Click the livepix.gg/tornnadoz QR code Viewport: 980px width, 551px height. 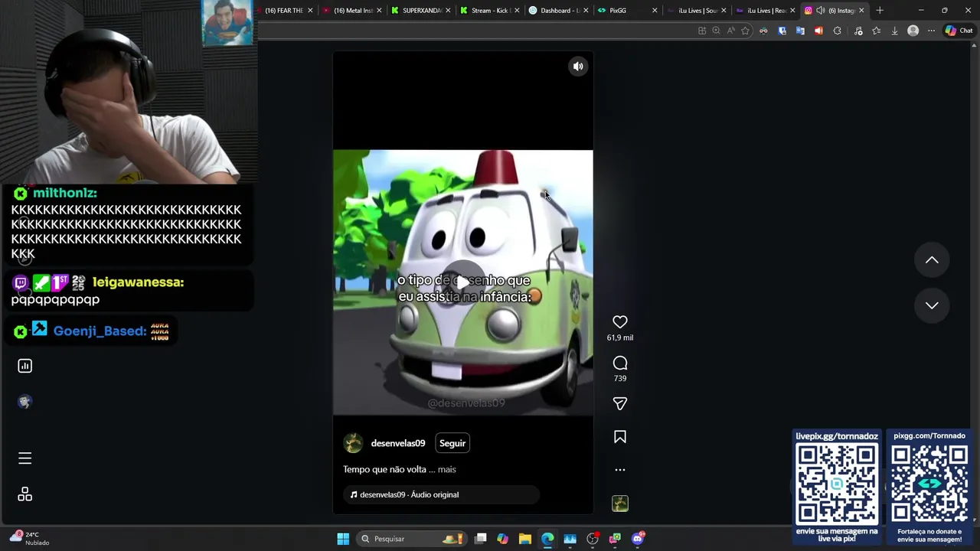tap(837, 484)
